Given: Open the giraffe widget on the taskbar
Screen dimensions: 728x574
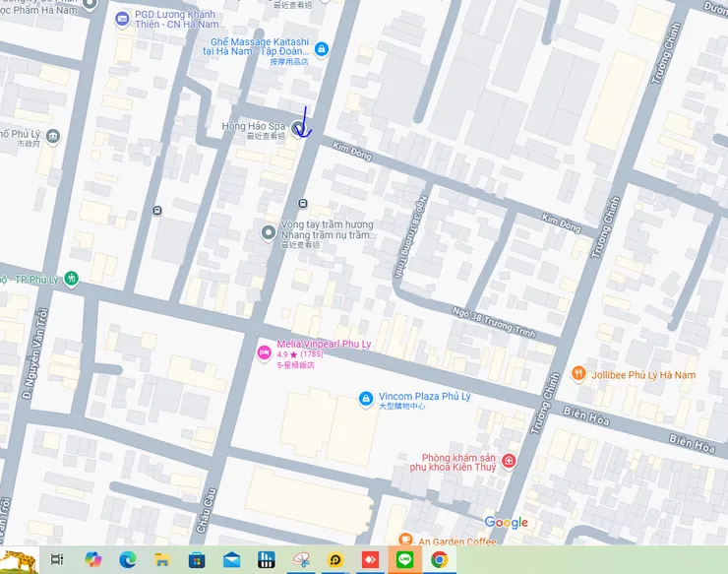Looking at the screenshot, I should tap(20, 560).
